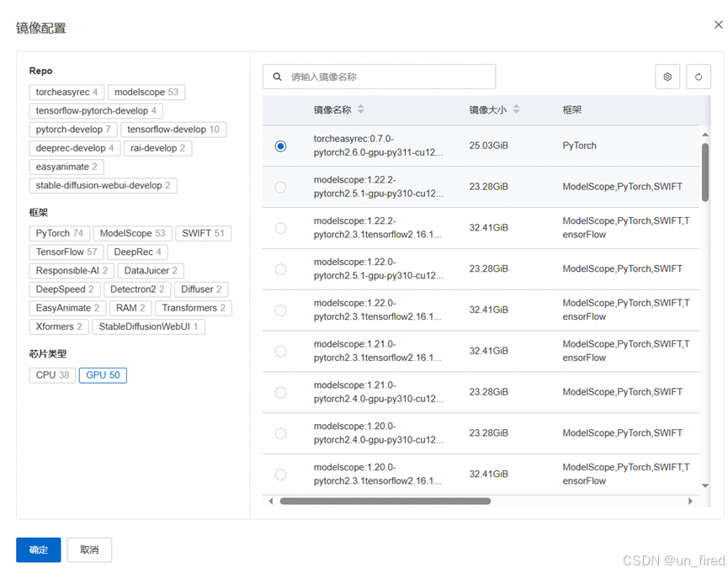Sort by 镜像大小 column arrows
Image resolution: width=728 pixels, height=573 pixels.
(x=516, y=109)
